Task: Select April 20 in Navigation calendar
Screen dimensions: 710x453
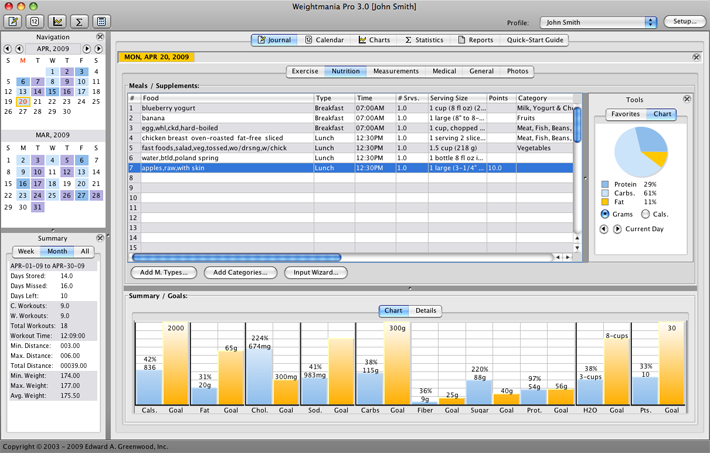Action: coord(23,101)
